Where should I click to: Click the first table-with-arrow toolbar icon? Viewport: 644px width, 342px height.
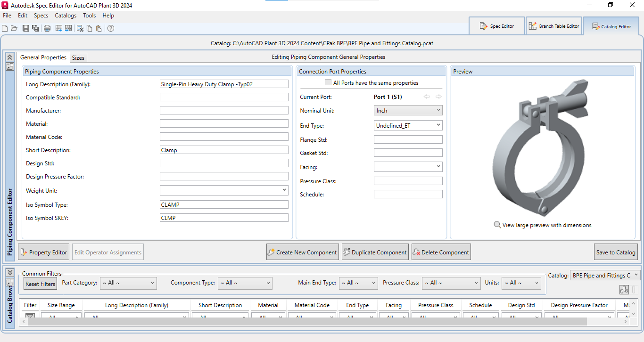coord(59,28)
